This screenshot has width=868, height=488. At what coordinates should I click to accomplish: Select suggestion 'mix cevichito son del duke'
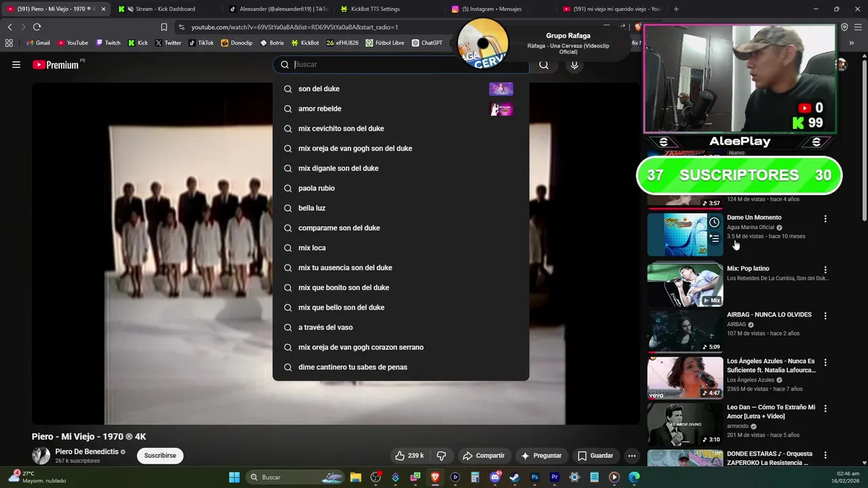(401, 129)
